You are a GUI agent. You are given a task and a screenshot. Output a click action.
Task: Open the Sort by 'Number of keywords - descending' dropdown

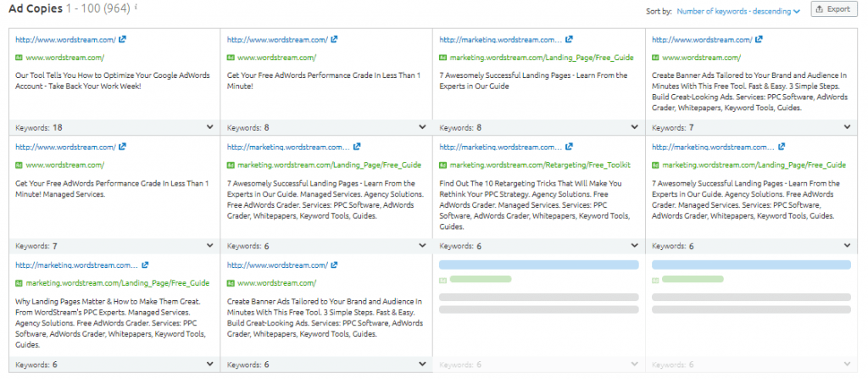pyautogui.click(x=738, y=10)
